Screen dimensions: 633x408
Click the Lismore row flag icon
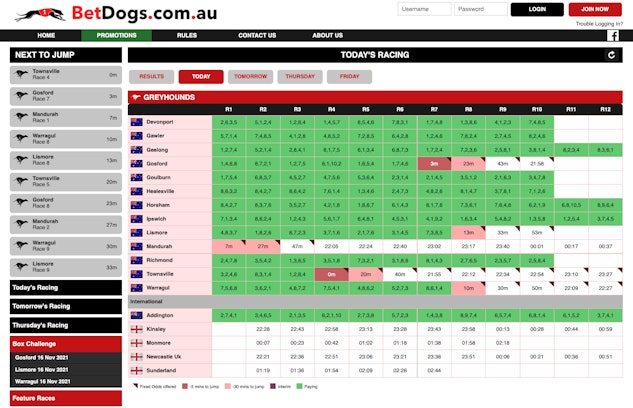tap(136, 232)
